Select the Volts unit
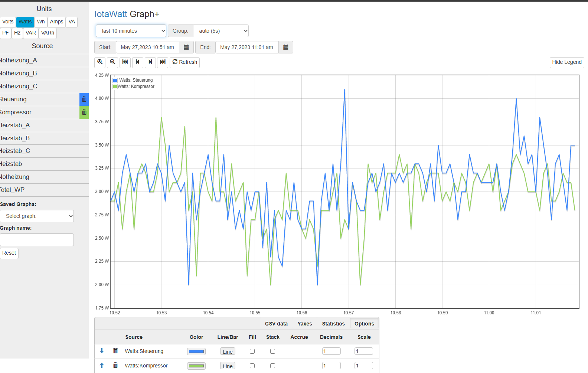This screenshot has height=373, width=588. click(x=8, y=22)
